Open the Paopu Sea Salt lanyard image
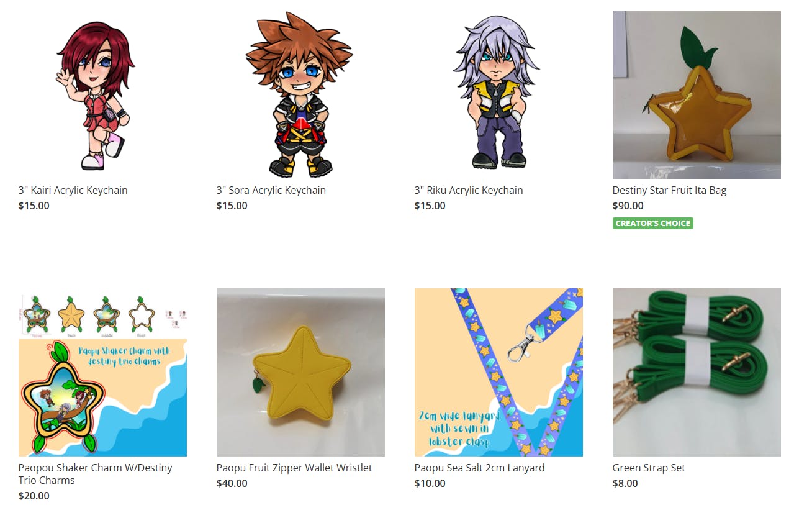Screen dimensions: 812x505 [x=498, y=372]
